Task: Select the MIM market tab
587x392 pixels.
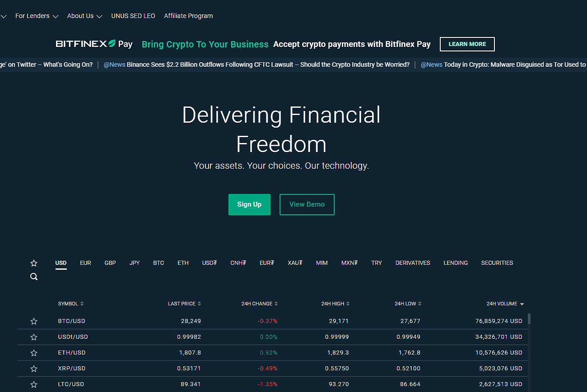Action: tap(322, 263)
